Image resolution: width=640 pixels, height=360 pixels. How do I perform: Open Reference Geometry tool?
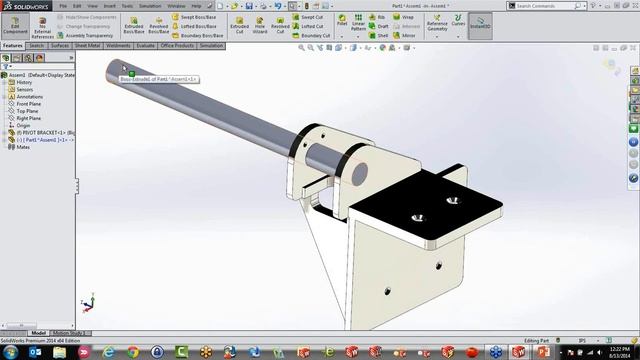point(437,23)
